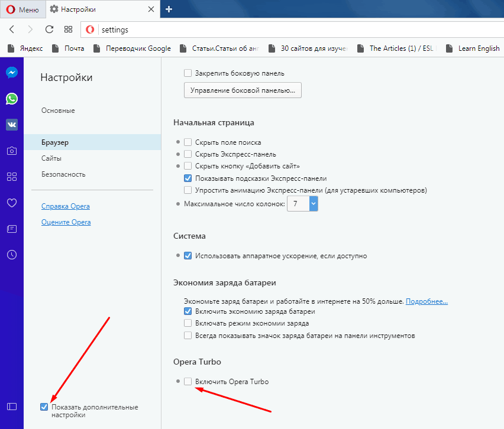Open Speed Dial from the toolbar grid button
Viewport: 504px width, 429px height.
tap(68, 30)
